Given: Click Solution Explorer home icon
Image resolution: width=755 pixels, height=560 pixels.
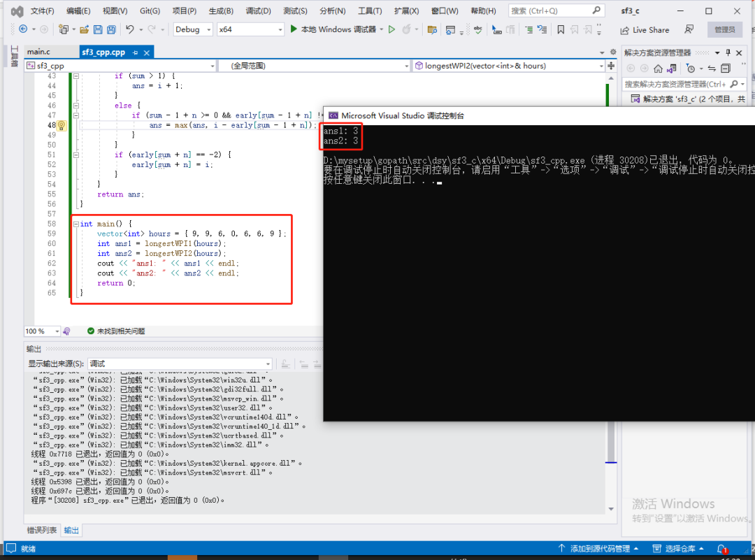Looking at the screenshot, I should pos(658,69).
